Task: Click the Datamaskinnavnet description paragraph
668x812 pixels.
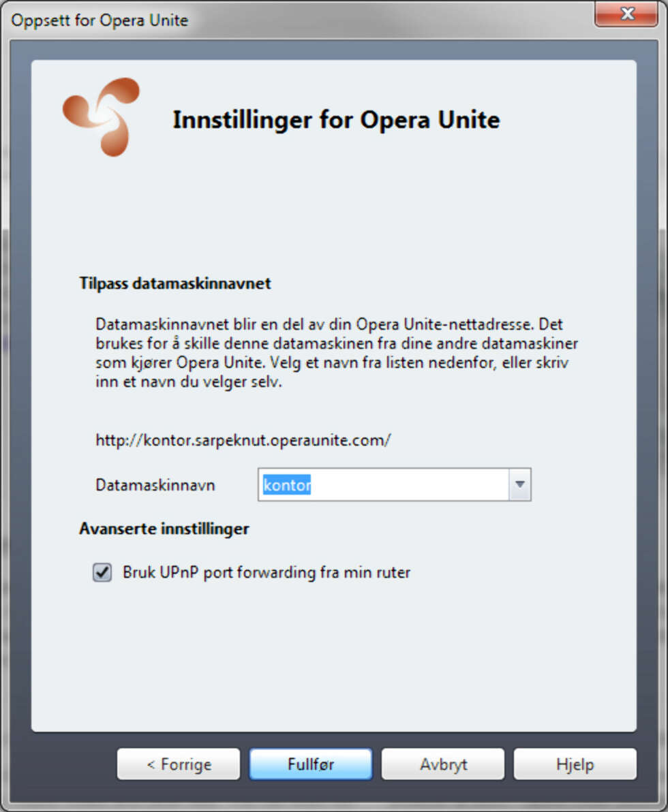Action: [x=336, y=353]
